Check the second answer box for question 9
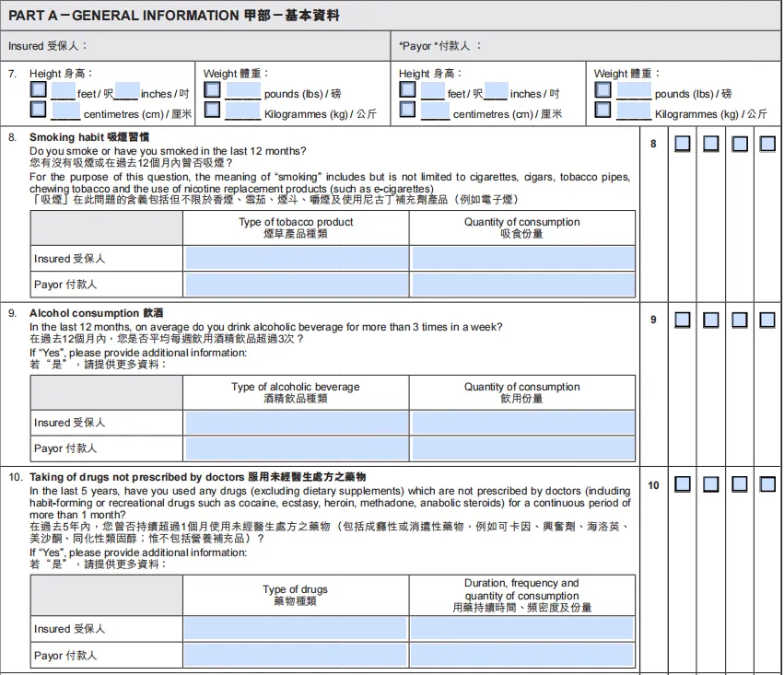Screen dimensions: 784x675 point(711,320)
